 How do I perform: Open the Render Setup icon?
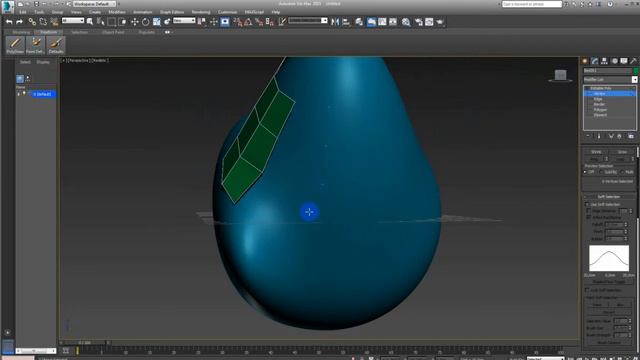coord(418,22)
